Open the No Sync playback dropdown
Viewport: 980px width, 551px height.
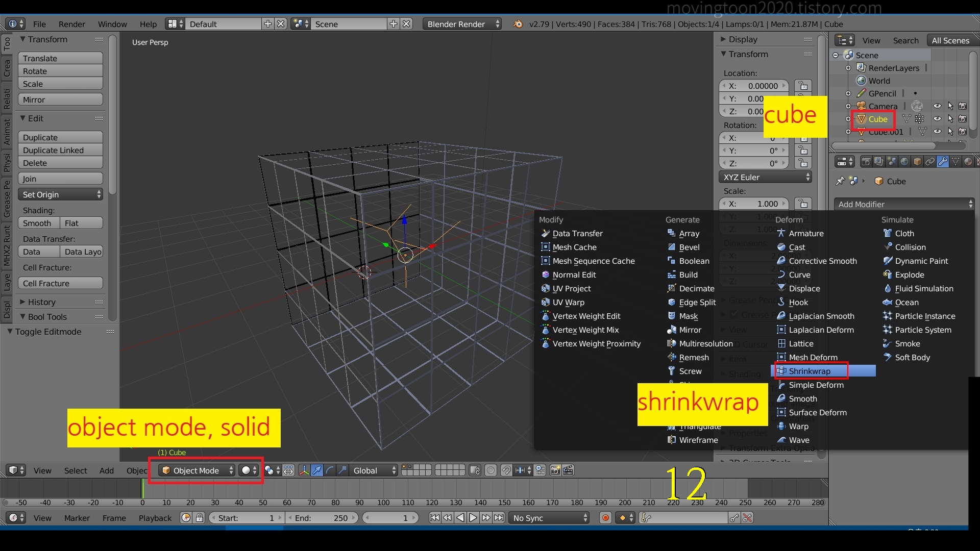point(550,518)
